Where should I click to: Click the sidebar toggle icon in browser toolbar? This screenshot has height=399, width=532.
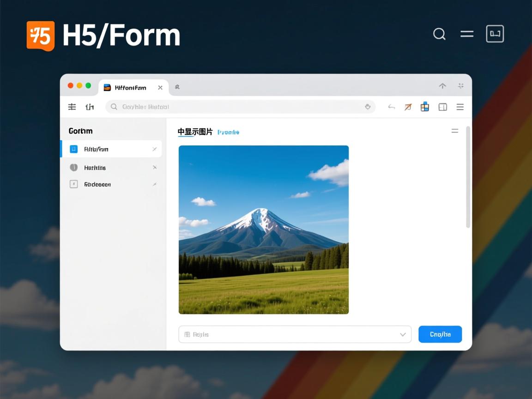point(72,107)
